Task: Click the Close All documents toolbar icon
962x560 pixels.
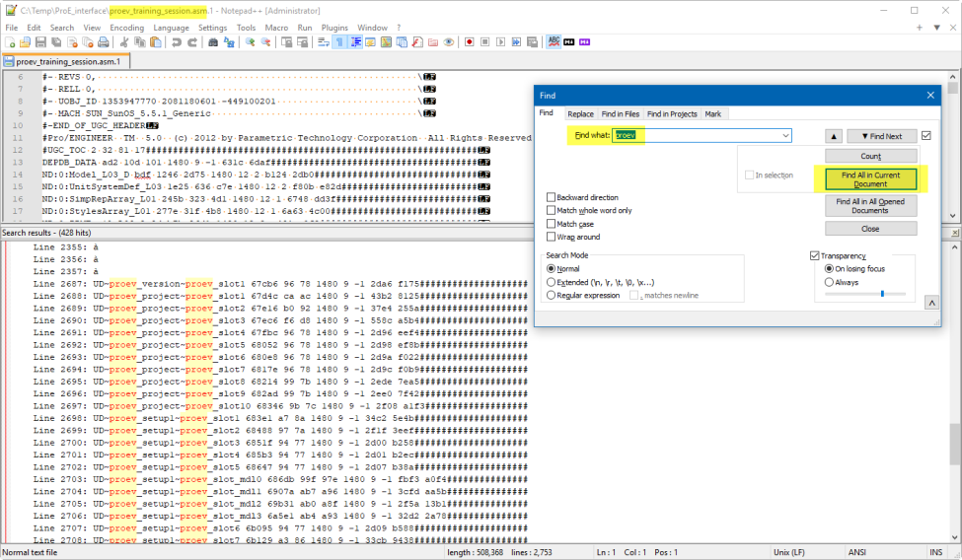Action: (x=88, y=42)
